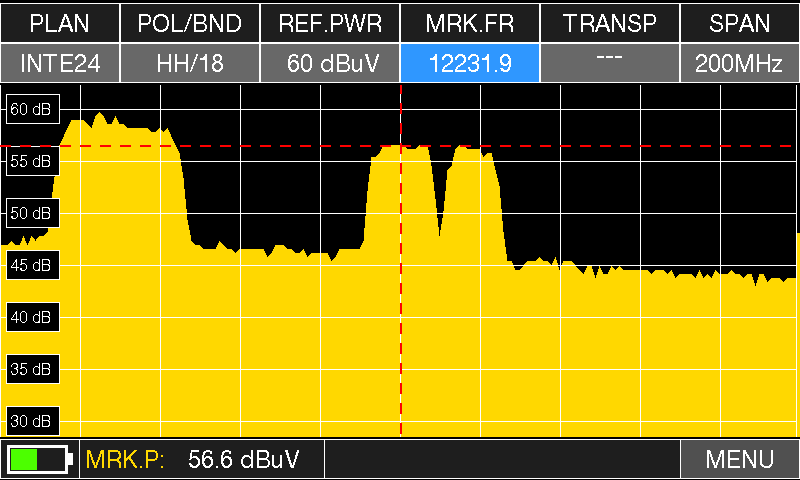Change the HH/18 polarization band value
This screenshot has height=480, width=800.
[x=190, y=63]
